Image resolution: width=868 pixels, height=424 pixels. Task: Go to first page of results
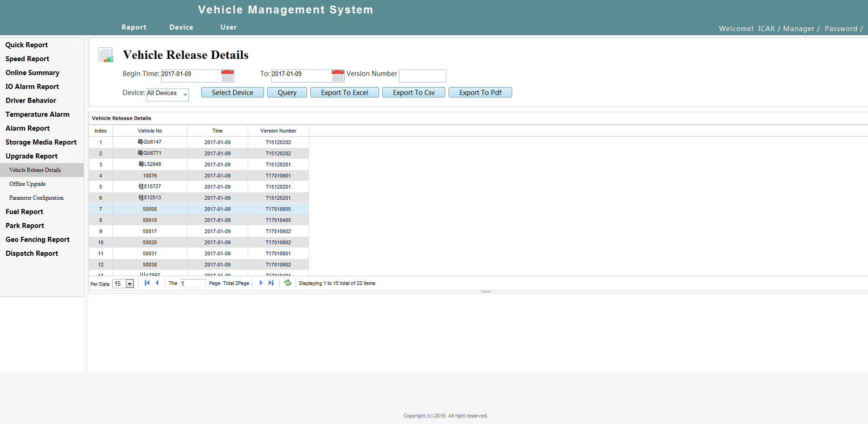coord(147,283)
